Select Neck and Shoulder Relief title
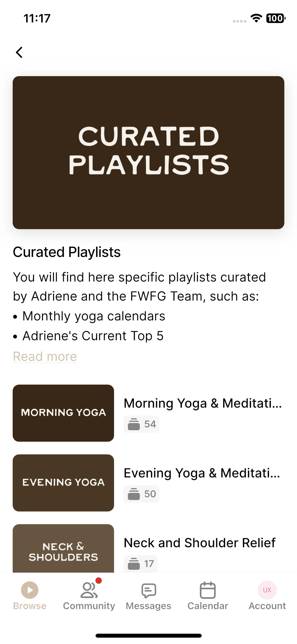 pyautogui.click(x=200, y=543)
